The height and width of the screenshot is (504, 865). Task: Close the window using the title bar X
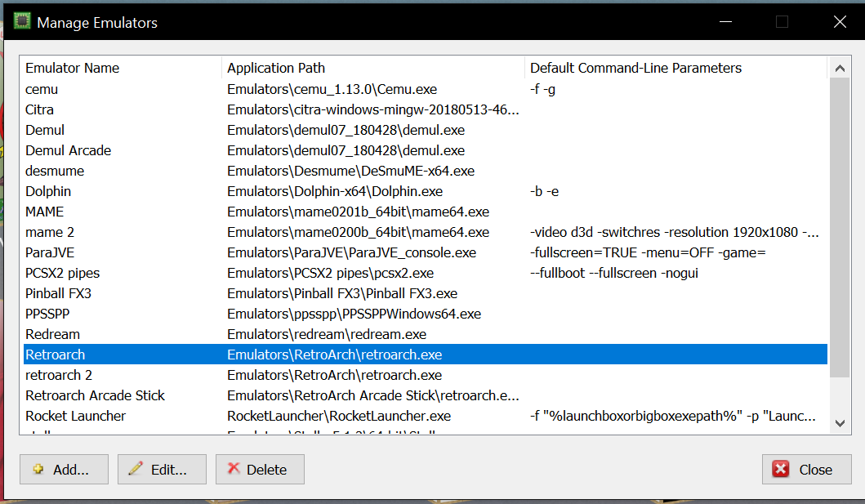[x=840, y=22]
